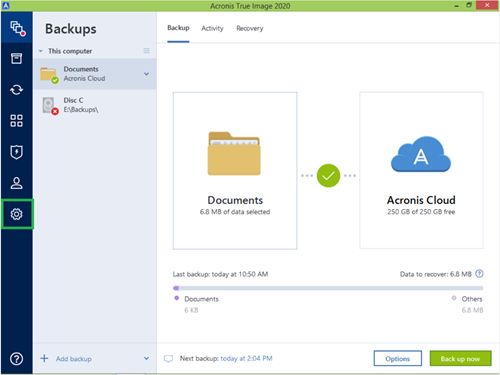500x375 pixels.
Task: Open the Tools grid icon
Action: pyautogui.click(x=16, y=121)
